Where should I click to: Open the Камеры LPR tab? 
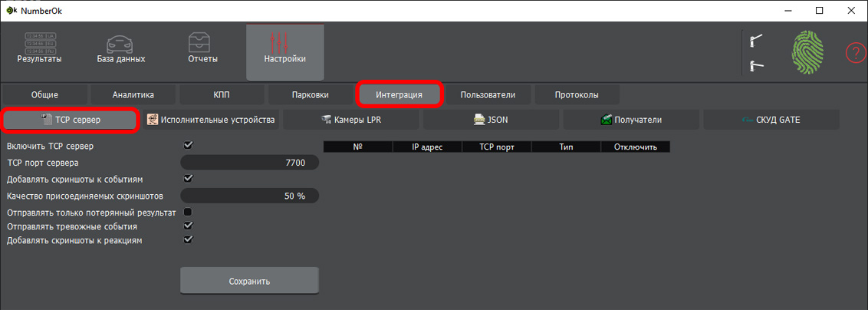[351, 120]
